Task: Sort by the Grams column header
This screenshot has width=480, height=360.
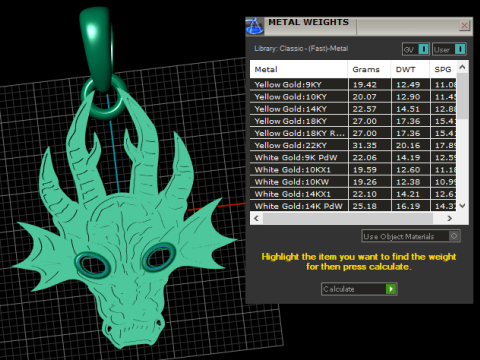Action: pos(369,69)
